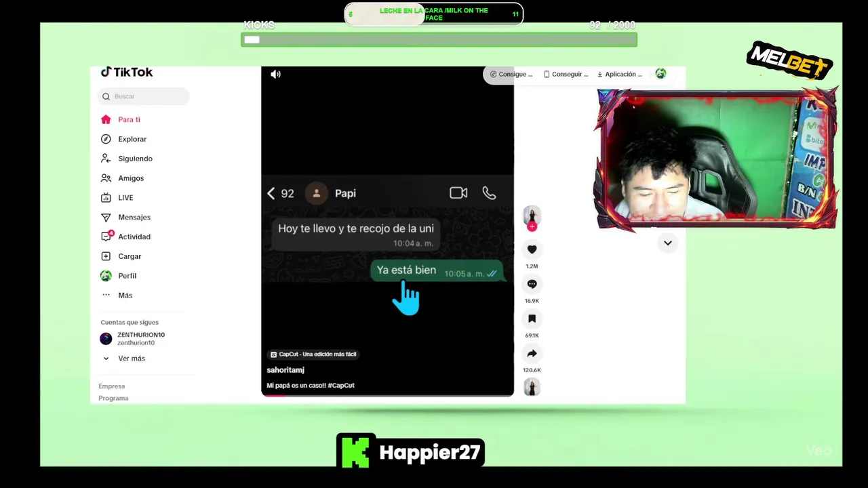Follow creator with the red plus badge

[532, 226]
